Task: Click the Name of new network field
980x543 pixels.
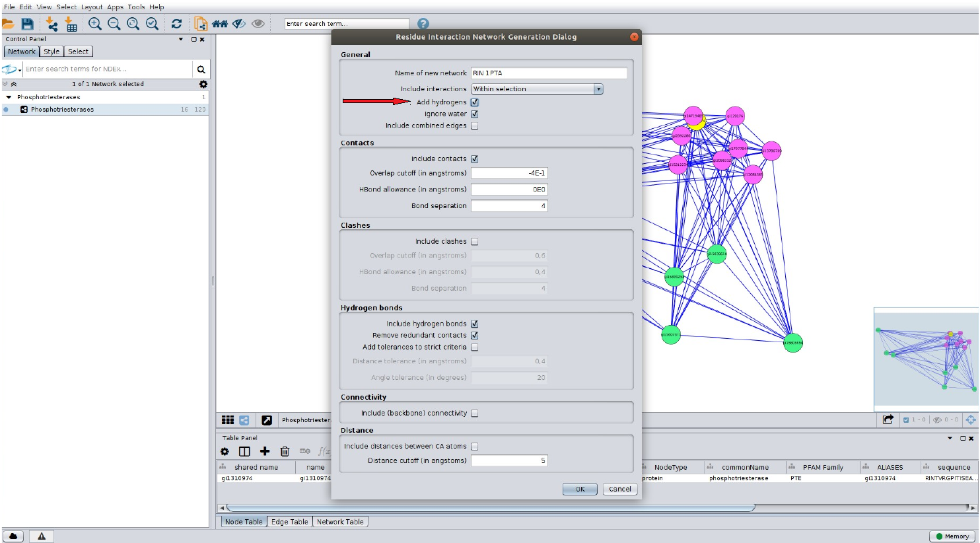Action: pyautogui.click(x=549, y=73)
